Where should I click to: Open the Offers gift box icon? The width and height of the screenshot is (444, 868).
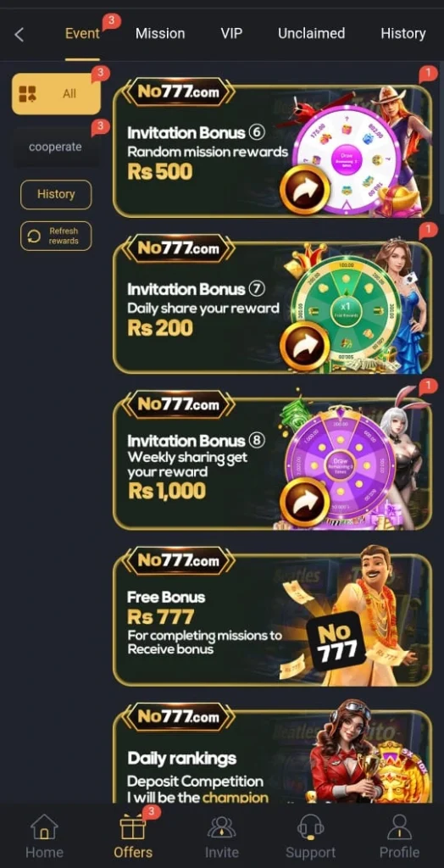point(133,827)
